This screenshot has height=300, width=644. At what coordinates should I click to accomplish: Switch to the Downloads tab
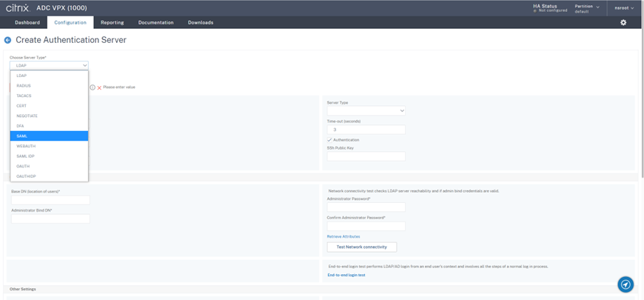201,23
